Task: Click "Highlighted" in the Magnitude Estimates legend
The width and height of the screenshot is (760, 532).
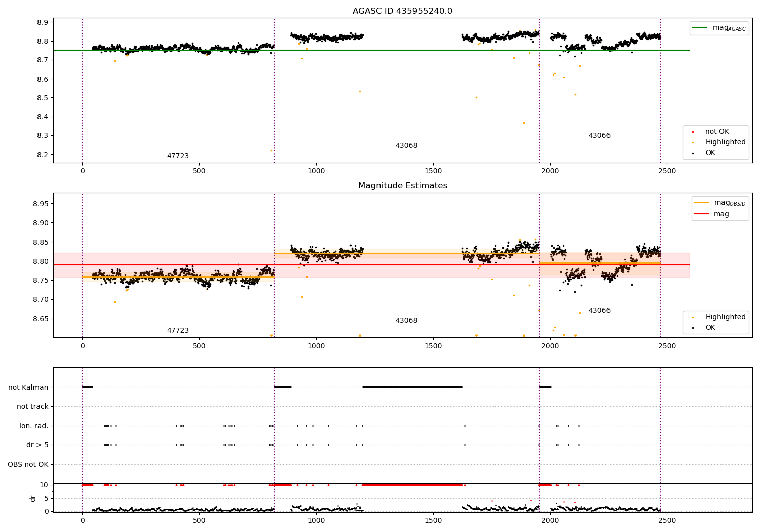Action: pos(726,317)
